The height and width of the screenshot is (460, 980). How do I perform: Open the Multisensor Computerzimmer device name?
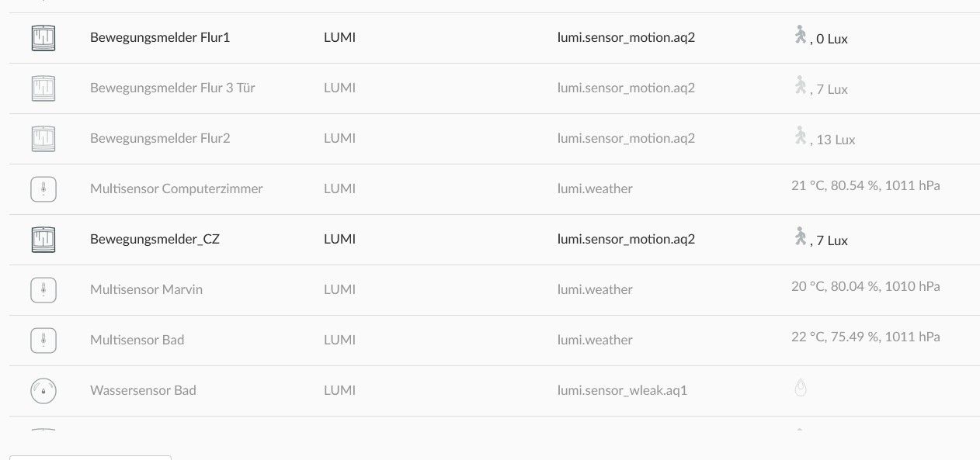point(176,188)
